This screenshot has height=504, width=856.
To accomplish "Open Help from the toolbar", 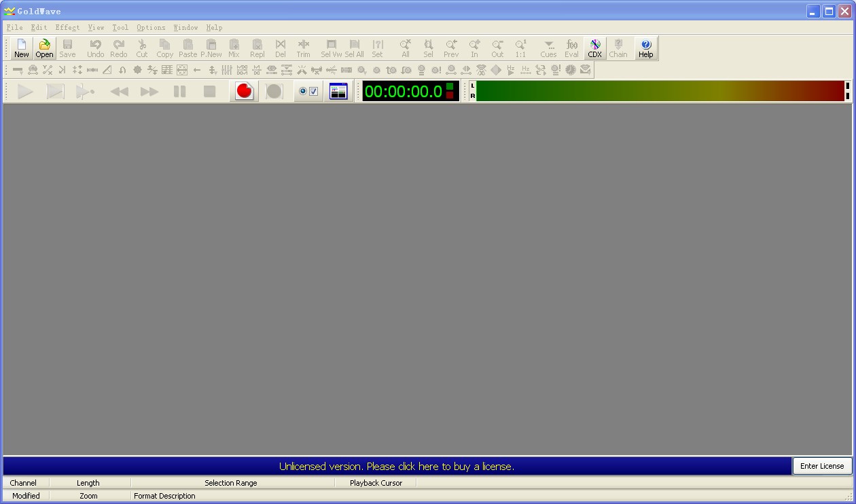I will click(645, 48).
